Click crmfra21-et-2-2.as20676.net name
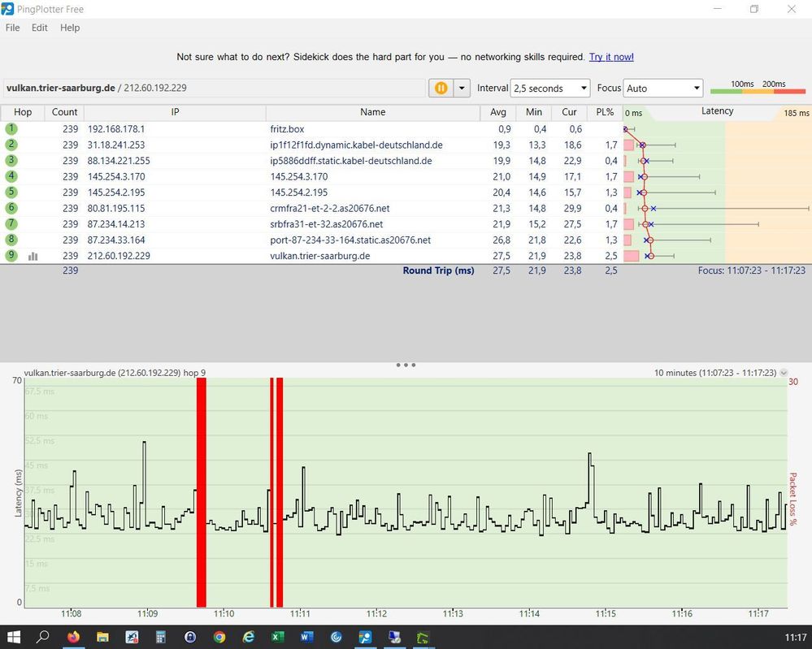 [330, 209]
